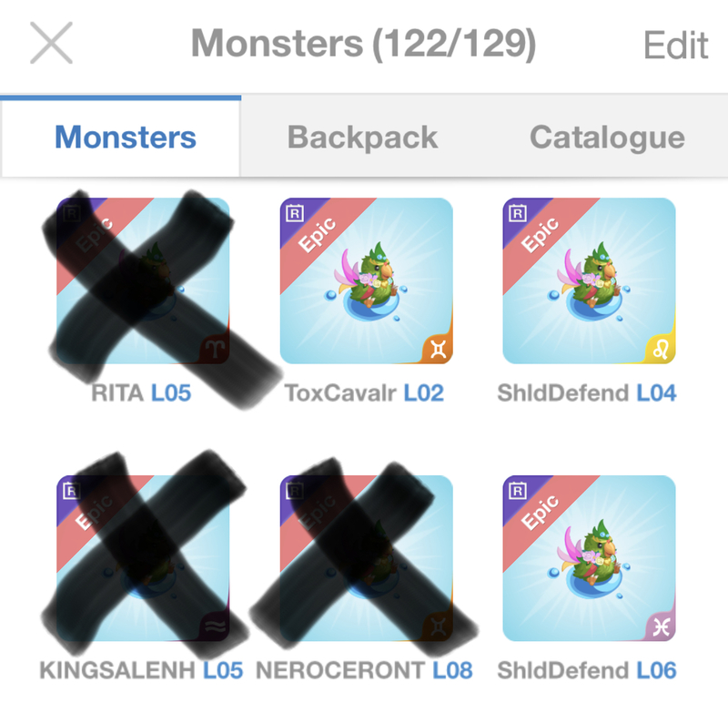Click the Aquarius zodiac icon on KINGSALENH card

[215, 627]
